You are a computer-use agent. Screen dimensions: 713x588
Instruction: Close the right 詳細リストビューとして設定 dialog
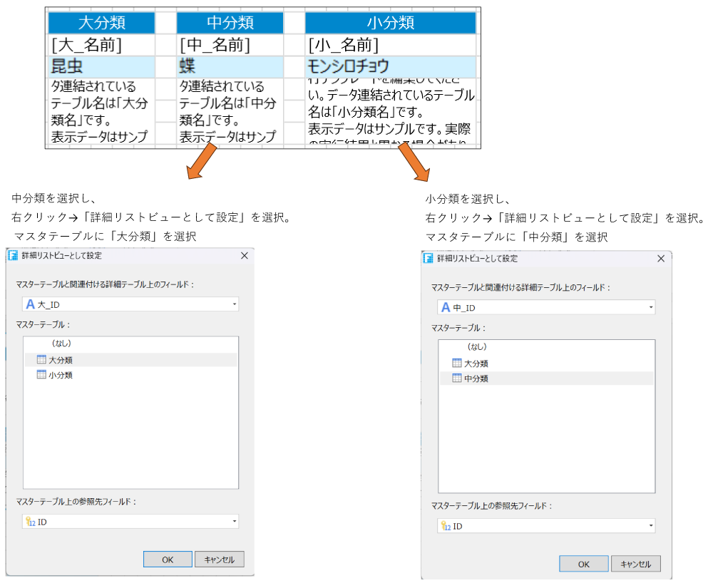661,258
